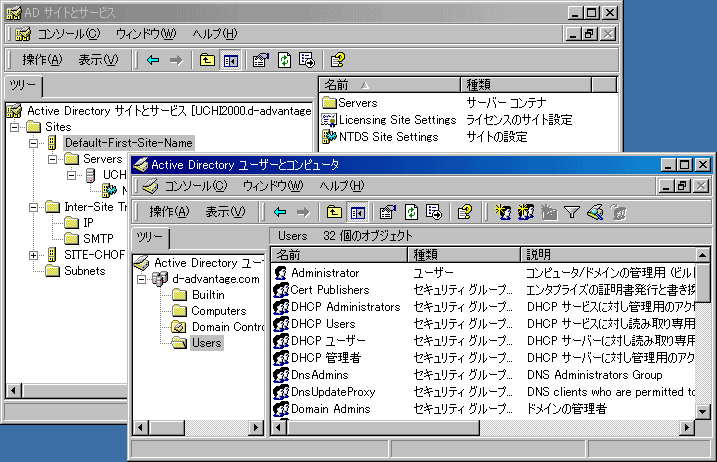The image size is (717, 462).
Task: Click Export list icon in Users and Computers toolbar
Action: [x=433, y=212]
